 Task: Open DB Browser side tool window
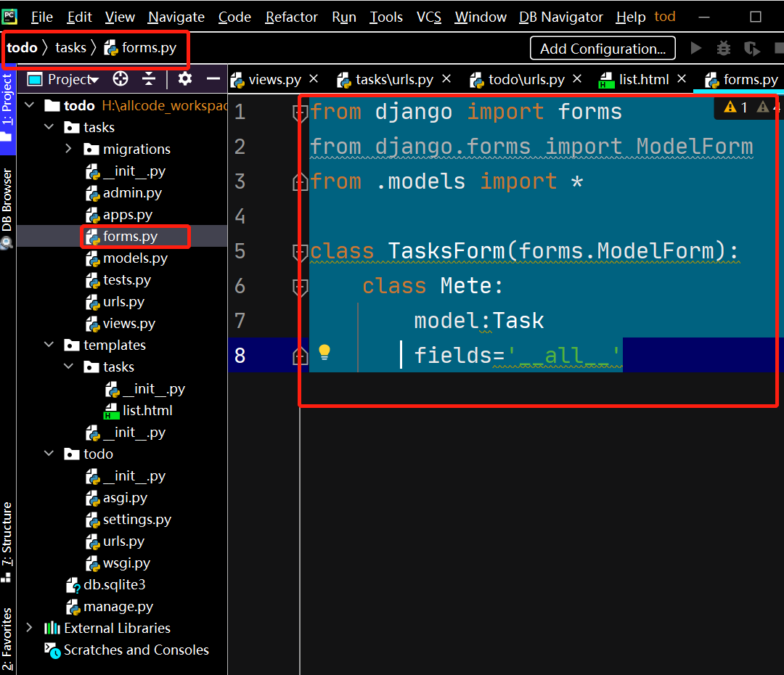tap(7, 208)
